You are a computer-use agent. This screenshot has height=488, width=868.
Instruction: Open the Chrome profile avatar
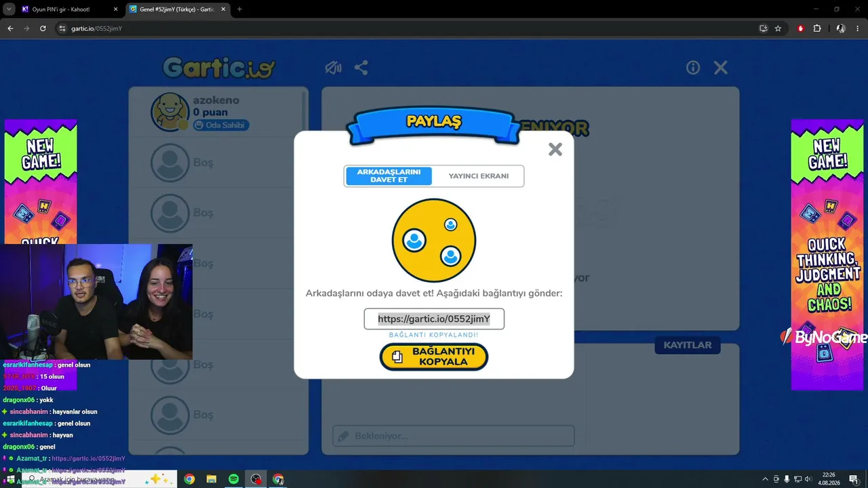click(841, 28)
